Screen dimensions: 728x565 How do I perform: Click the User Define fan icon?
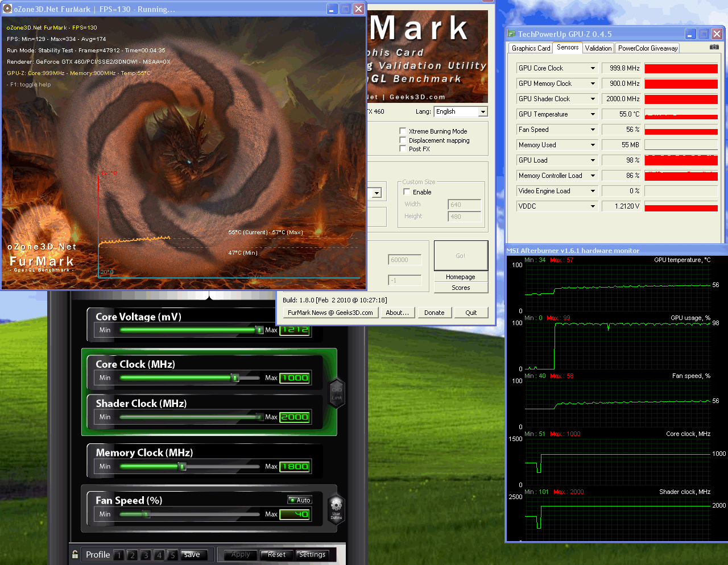[x=336, y=508]
